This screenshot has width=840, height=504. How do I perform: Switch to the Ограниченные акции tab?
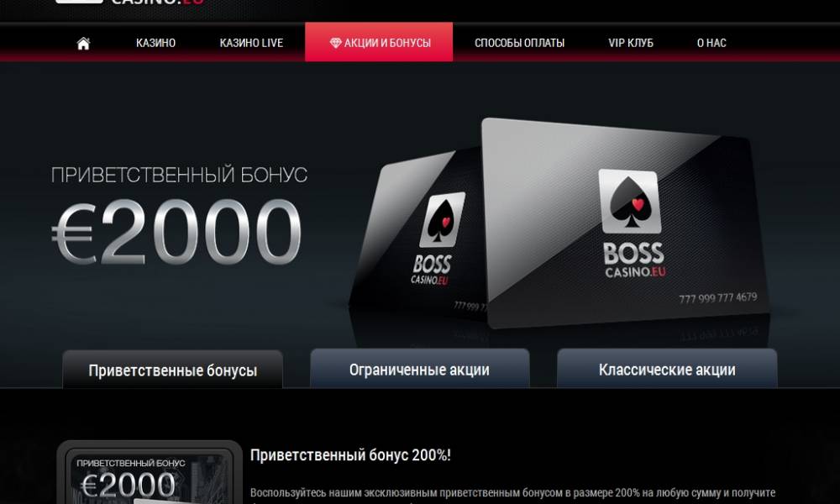419,369
